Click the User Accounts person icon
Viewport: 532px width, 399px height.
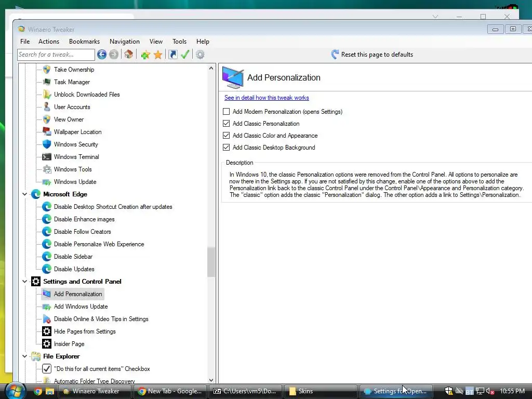pyautogui.click(x=47, y=107)
